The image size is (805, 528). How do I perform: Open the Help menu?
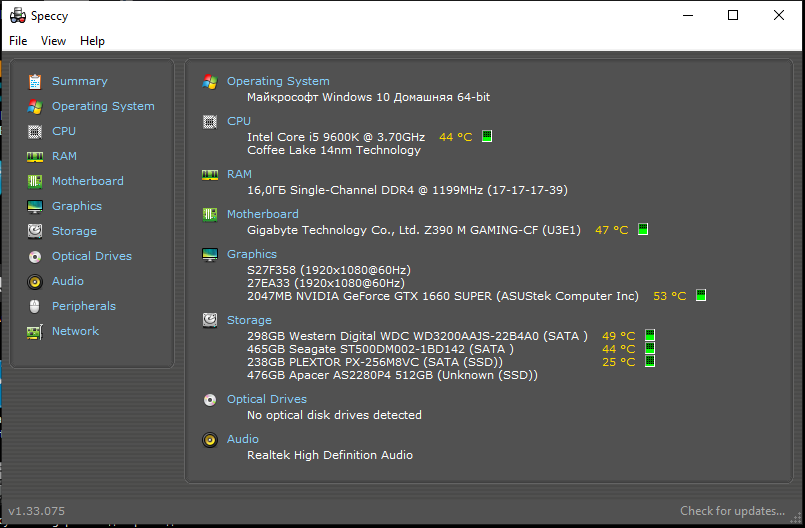pyautogui.click(x=92, y=41)
